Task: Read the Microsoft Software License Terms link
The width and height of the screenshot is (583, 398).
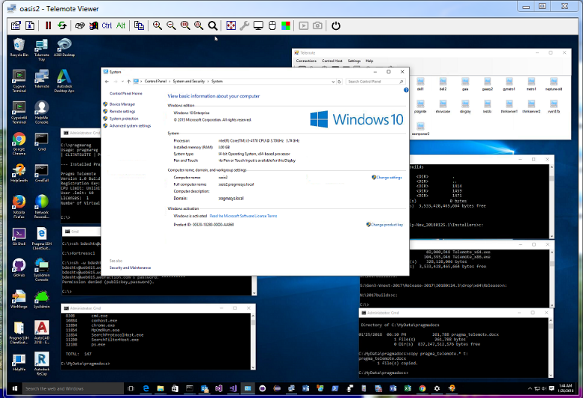Action: click(244, 216)
